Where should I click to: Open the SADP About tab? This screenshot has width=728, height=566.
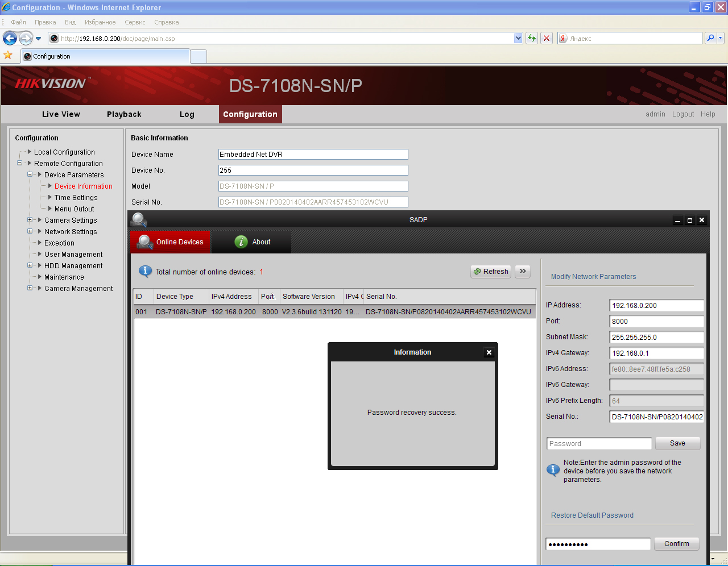pyautogui.click(x=251, y=242)
